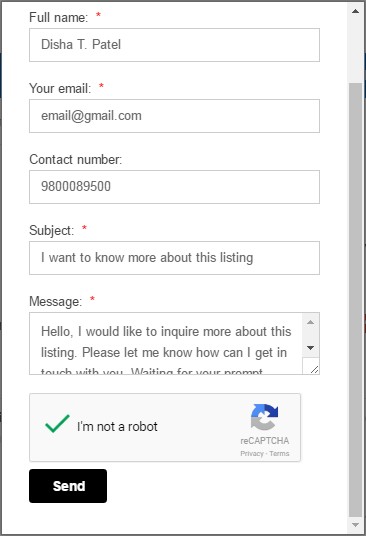Click the reCAPTCHA logo icon

coord(264,417)
